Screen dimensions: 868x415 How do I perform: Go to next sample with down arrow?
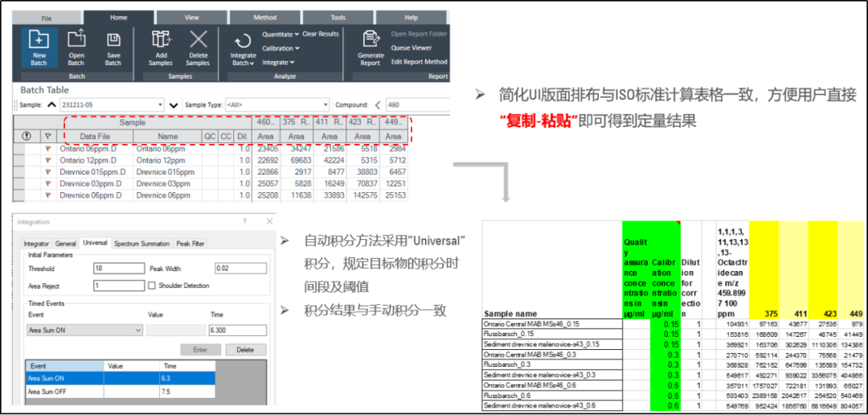tap(174, 105)
